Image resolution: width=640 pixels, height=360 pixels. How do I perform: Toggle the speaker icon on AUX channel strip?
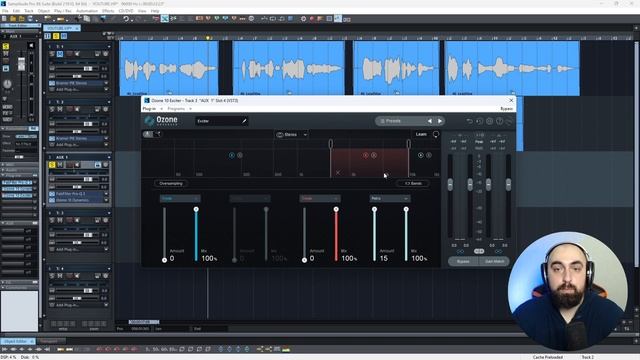[31, 46]
